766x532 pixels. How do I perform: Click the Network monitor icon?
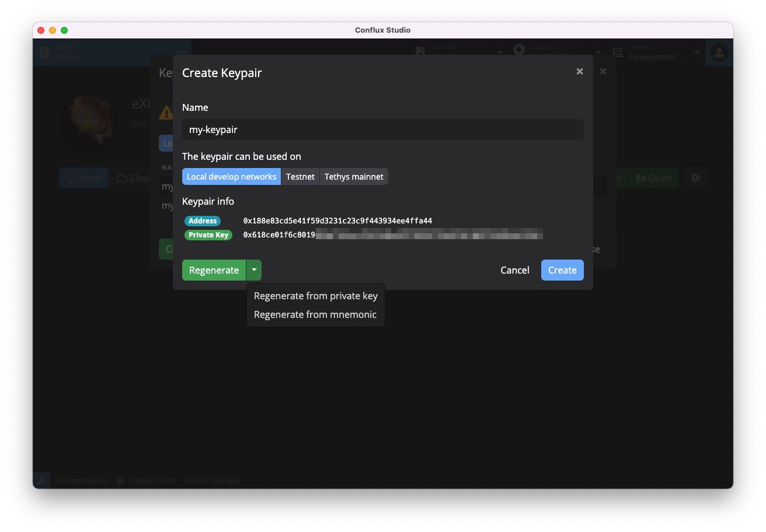[x=618, y=52]
